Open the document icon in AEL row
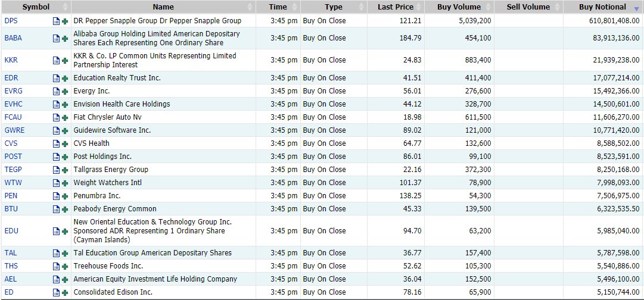644x300 pixels. [x=56, y=280]
